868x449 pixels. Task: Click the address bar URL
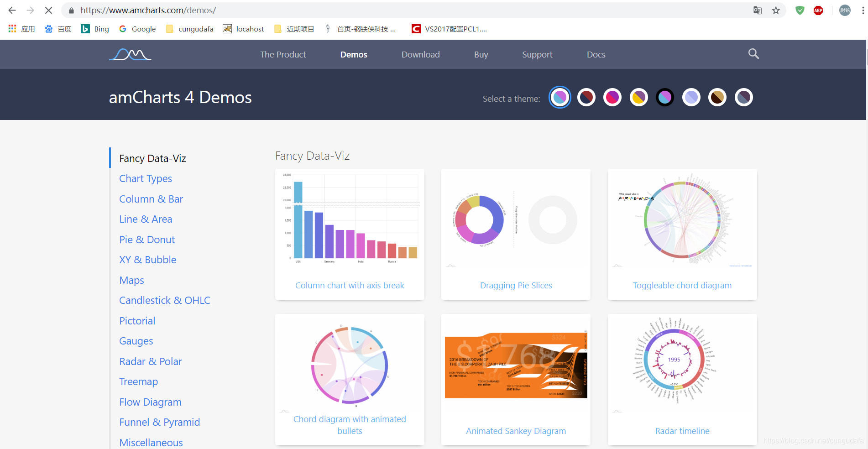point(148,10)
